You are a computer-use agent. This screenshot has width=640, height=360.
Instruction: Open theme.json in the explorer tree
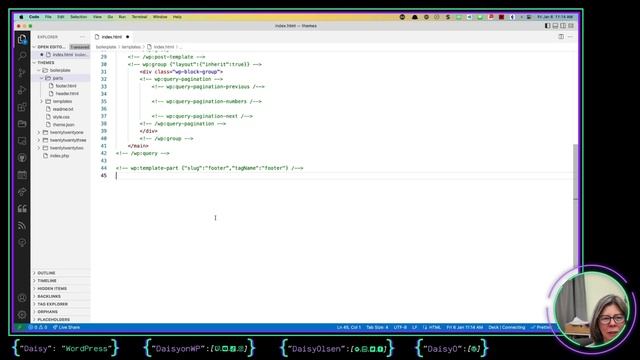click(x=63, y=124)
